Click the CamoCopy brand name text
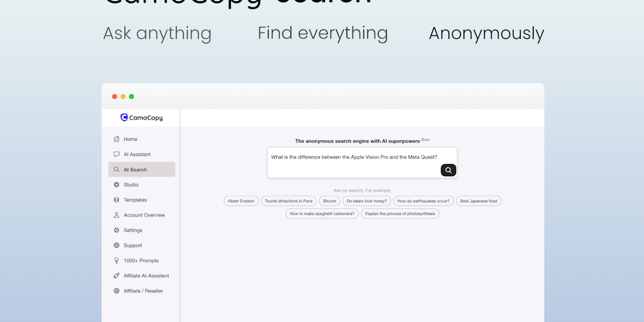The width and height of the screenshot is (644, 322). coord(146,118)
